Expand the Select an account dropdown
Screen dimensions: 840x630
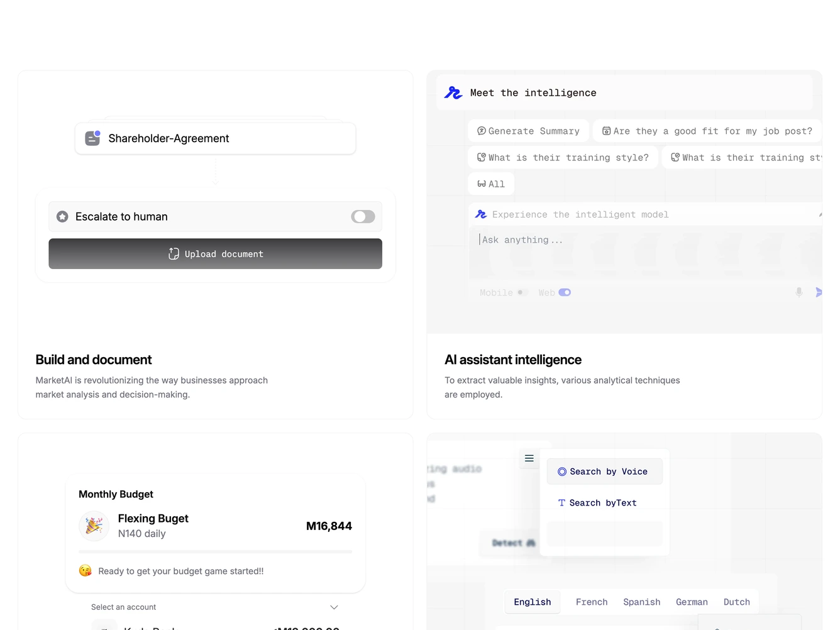215,607
